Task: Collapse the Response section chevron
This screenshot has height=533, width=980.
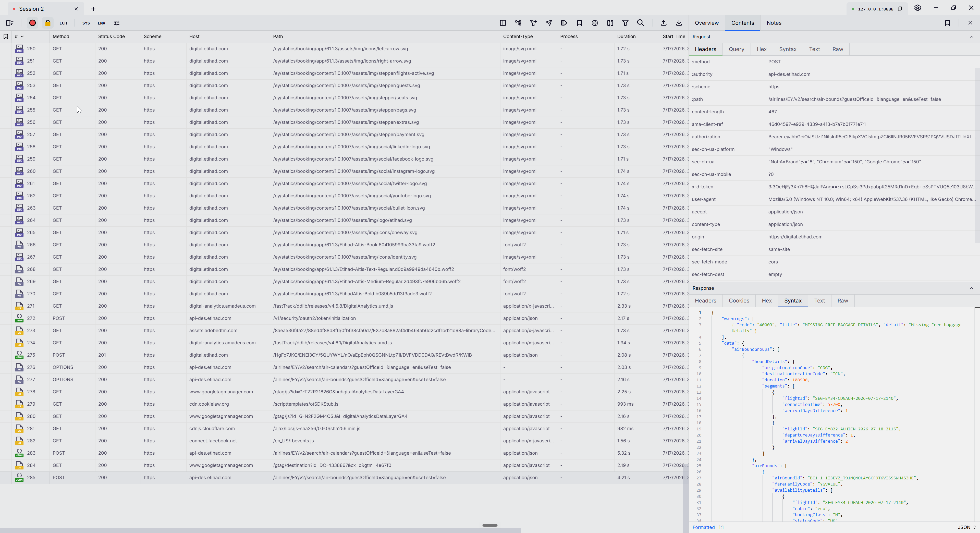Action: (971, 288)
